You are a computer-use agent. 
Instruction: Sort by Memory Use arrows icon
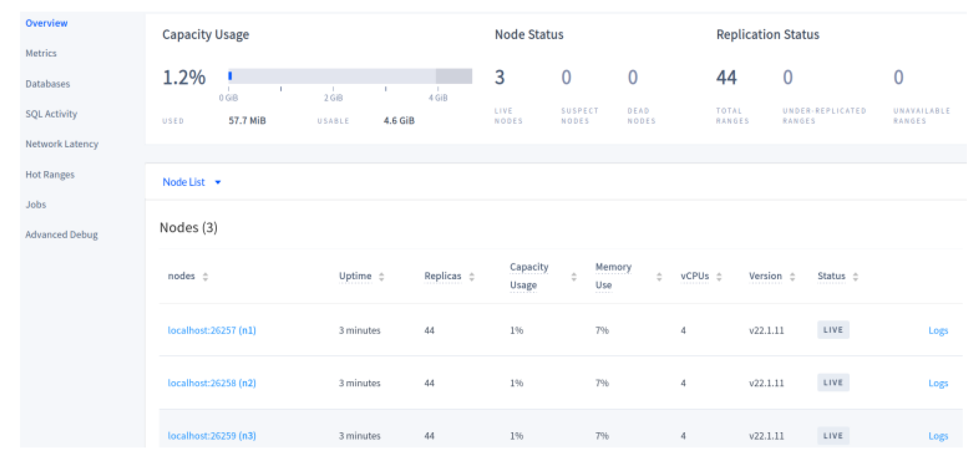pyautogui.click(x=659, y=276)
